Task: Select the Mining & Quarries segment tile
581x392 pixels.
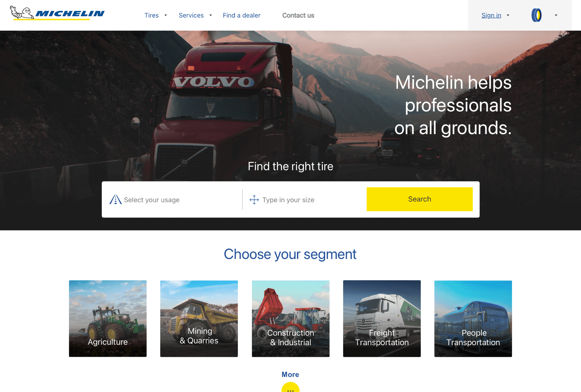Action: (x=199, y=319)
